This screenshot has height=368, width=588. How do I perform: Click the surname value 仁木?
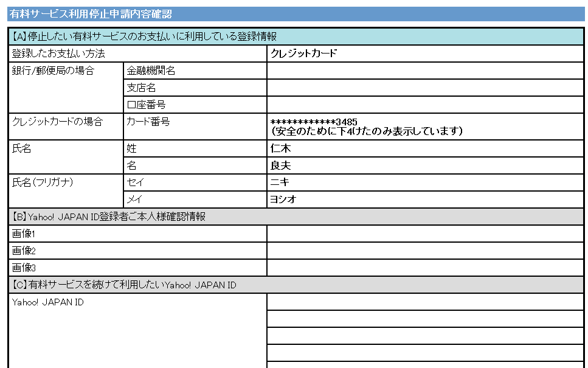pos(280,148)
